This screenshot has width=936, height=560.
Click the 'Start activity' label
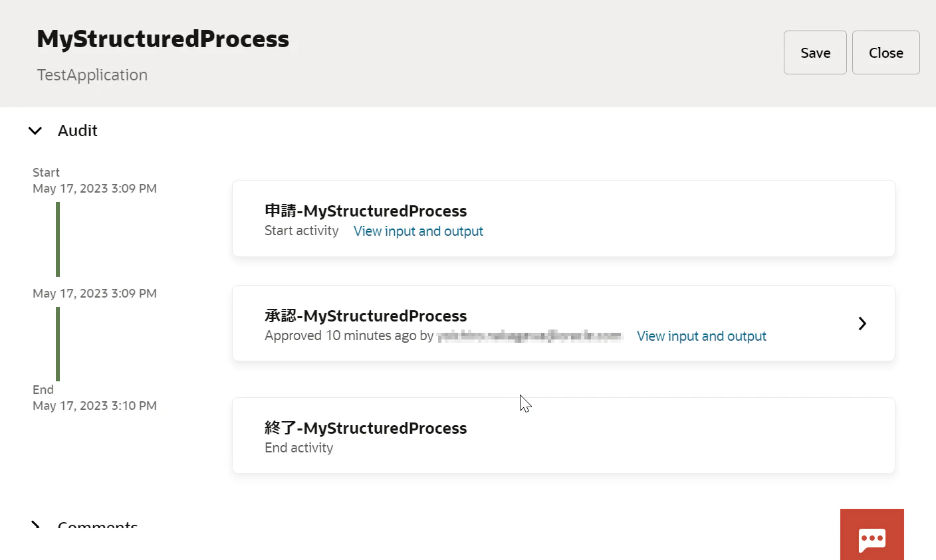301,231
